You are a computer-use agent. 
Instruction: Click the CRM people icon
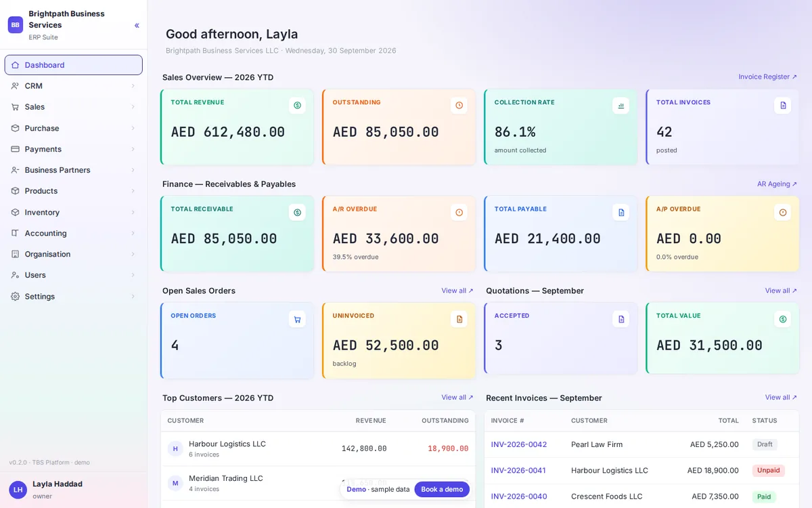tap(15, 86)
